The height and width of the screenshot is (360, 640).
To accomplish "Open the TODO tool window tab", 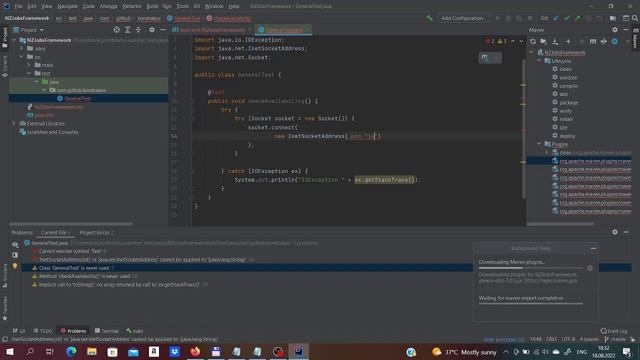I will point(43,331).
